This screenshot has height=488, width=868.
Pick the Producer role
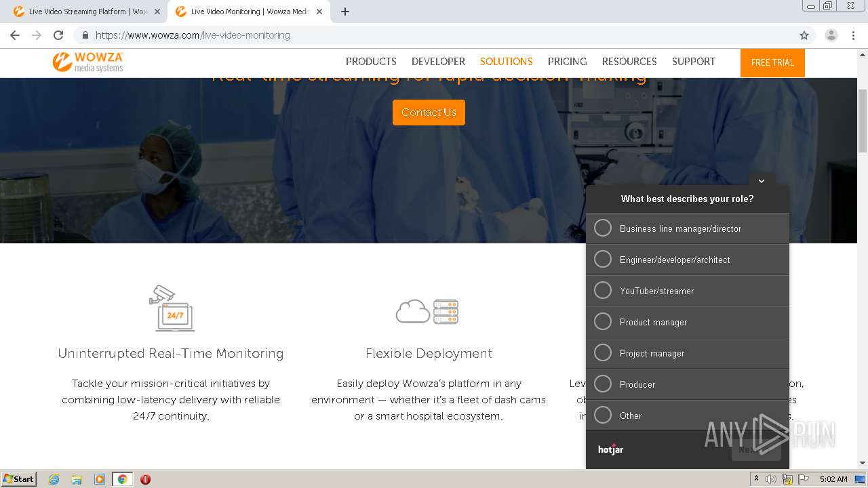(x=688, y=384)
